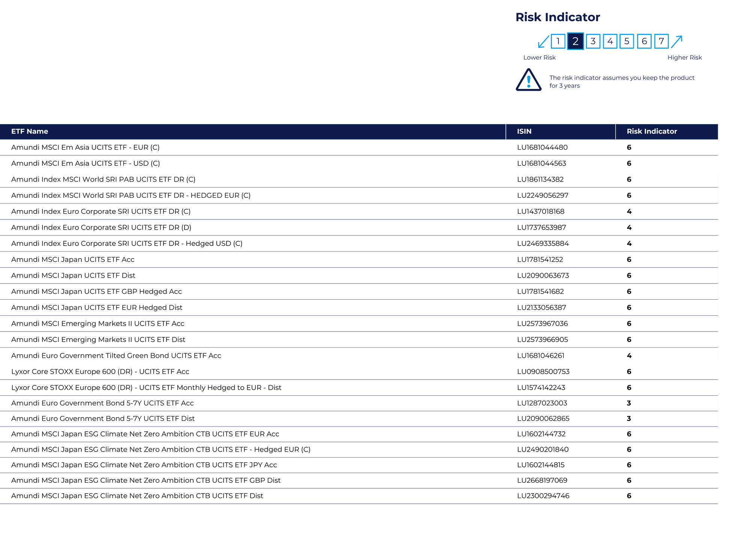Click the Higher Risk label
The height and width of the screenshot is (560, 750).
point(684,57)
